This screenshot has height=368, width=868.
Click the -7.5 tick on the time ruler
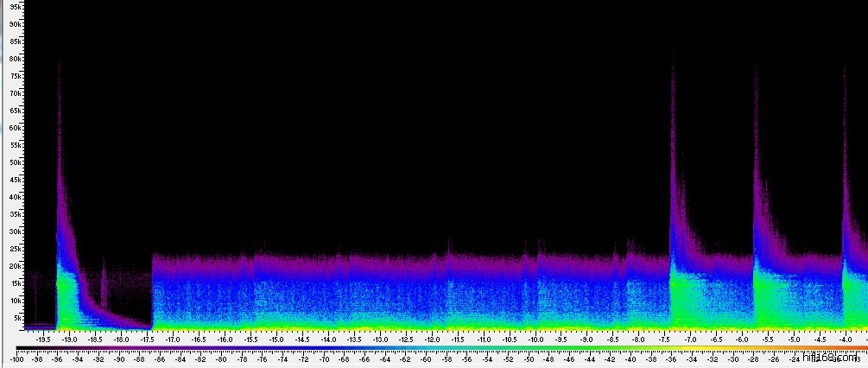(664, 340)
